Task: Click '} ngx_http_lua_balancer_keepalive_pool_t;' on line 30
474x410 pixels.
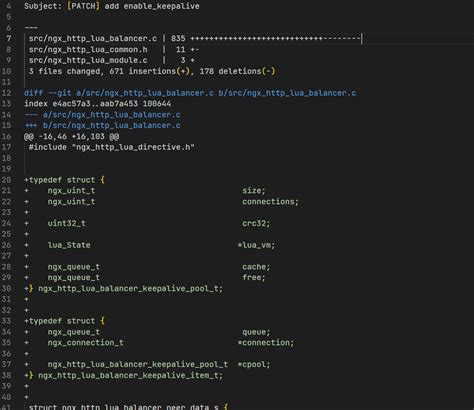Action: [x=126, y=289]
